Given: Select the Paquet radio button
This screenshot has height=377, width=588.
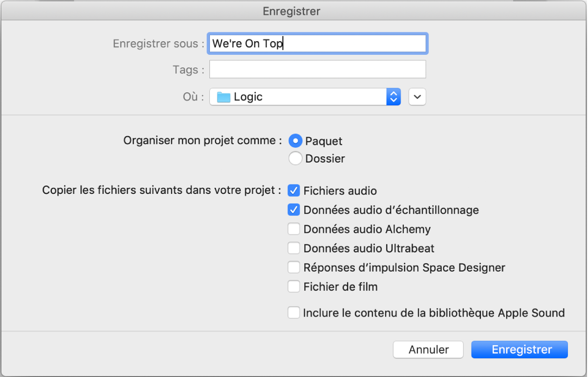Looking at the screenshot, I should (295, 140).
